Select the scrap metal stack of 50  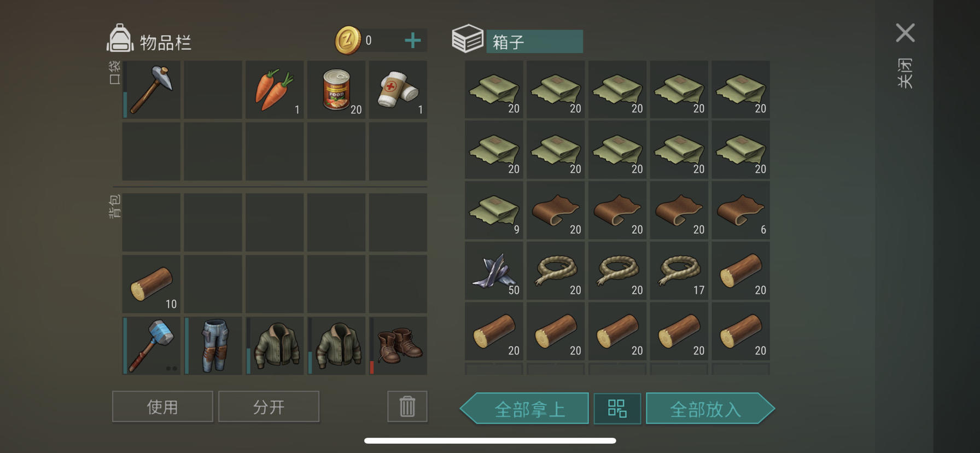(494, 271)
